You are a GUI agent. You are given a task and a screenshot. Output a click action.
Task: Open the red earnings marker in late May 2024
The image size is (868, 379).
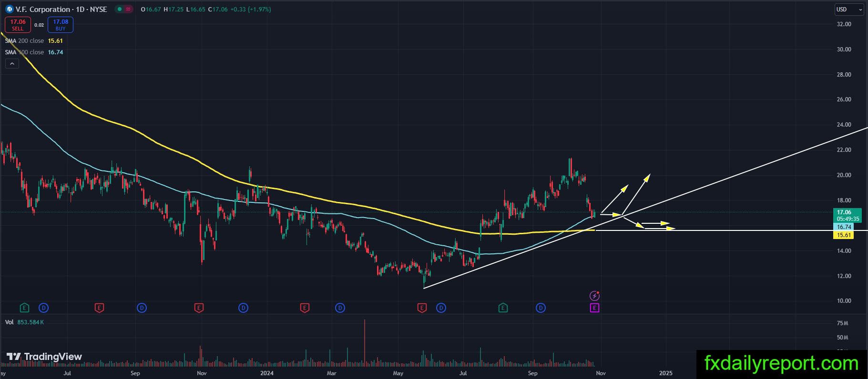pyautogui.click(x=422, y=308)
